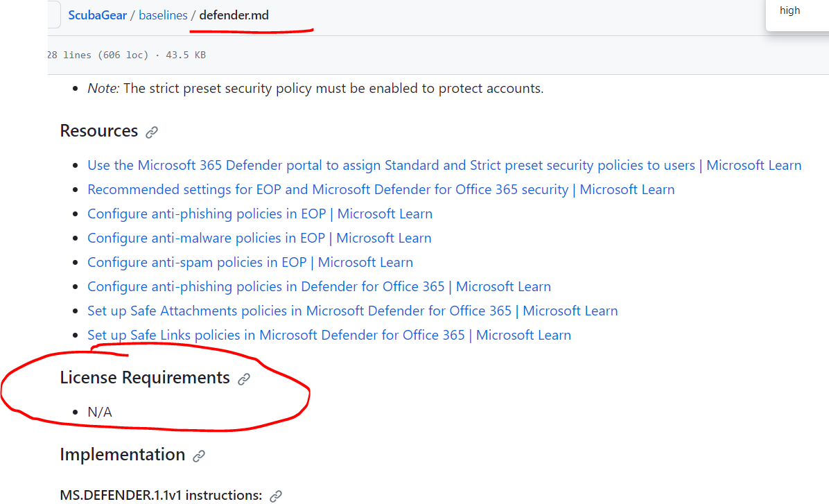Click the MS.DEFENDER.1.1v1 instructions heading text
Screen dimensions: 829x504
tap(160, 495)
